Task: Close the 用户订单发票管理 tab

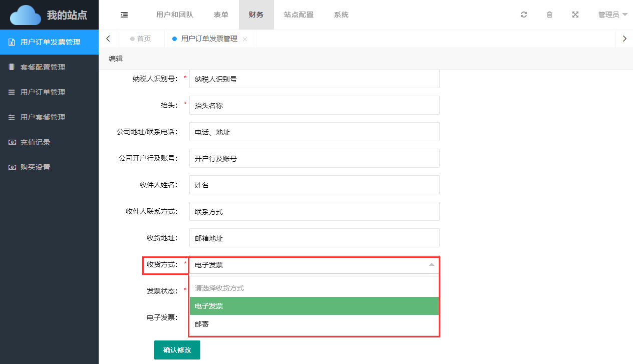Action: [245, 39]
